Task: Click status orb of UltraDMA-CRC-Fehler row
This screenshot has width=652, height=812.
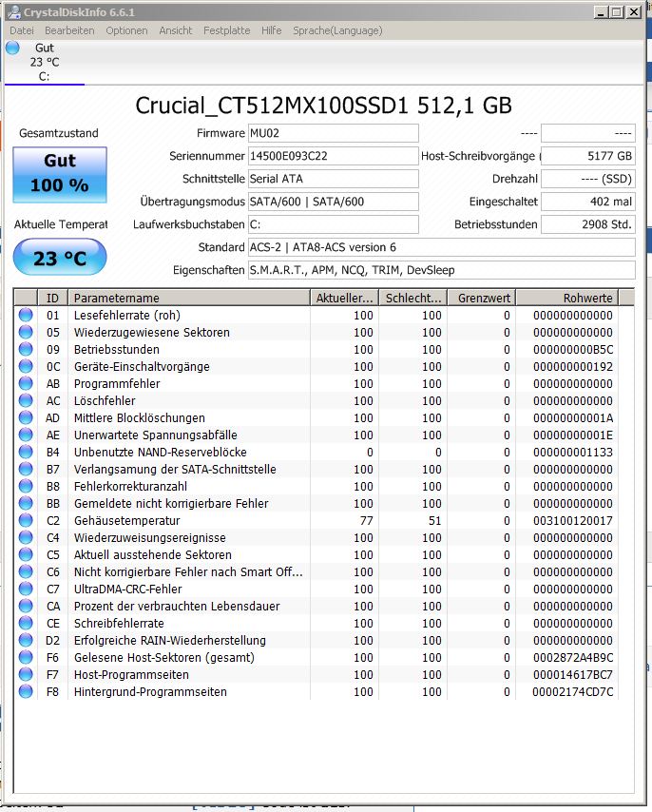Action: pyautogui.click(x=26, y=589)
